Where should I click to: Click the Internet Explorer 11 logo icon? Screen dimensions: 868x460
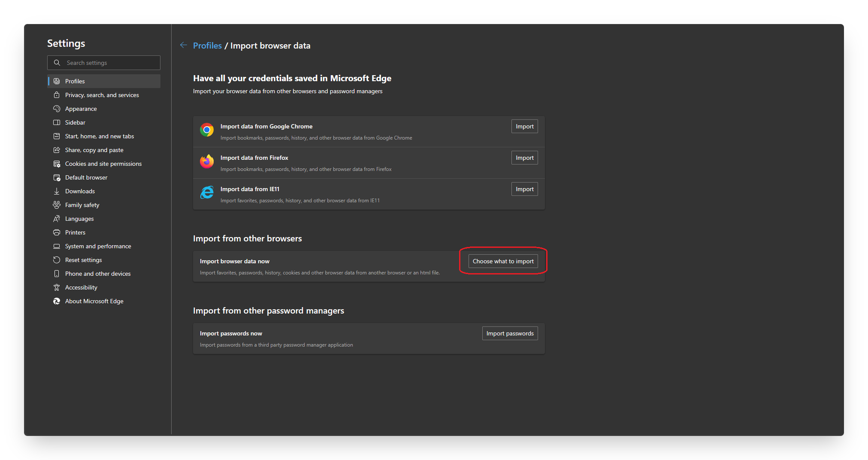click(x=207, y=192)
